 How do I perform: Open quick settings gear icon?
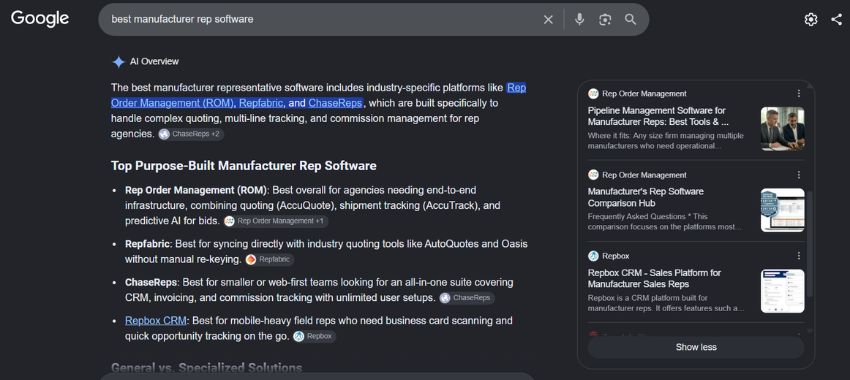(810, 20)
